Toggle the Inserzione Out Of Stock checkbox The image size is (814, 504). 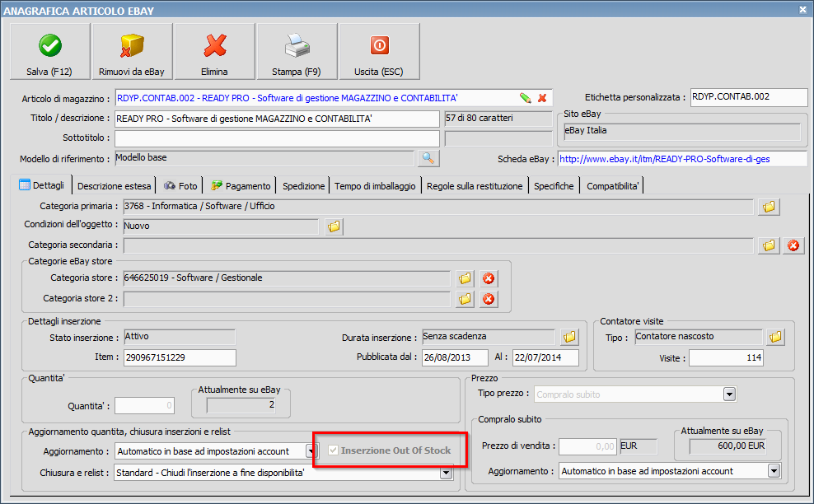(334, 450)
